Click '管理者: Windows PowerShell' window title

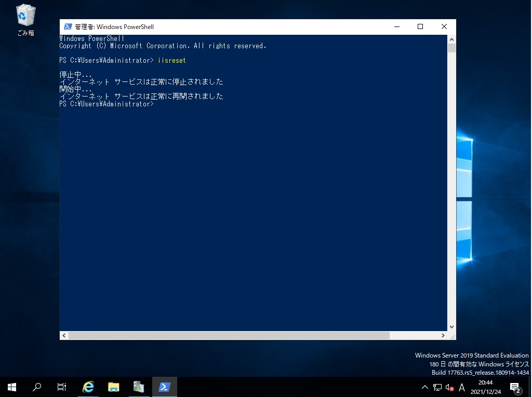114,27
